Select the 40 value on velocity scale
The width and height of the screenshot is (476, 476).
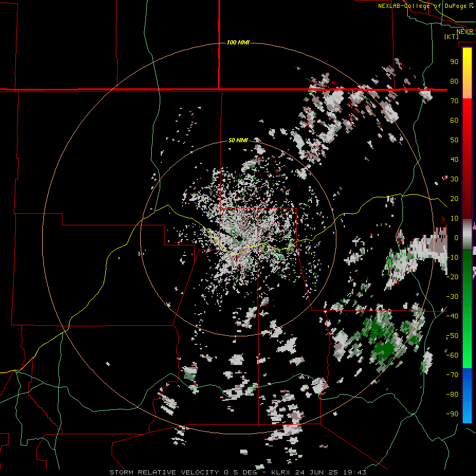454,159
